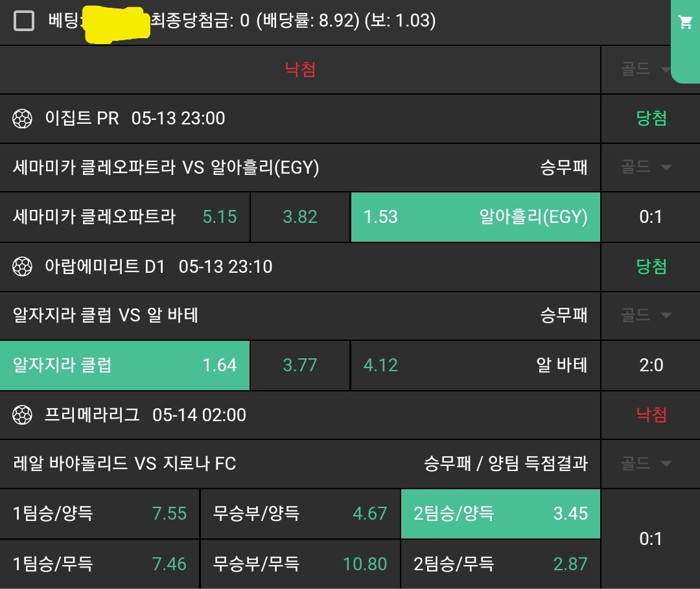700x589 pixels.
Task: Select 무승부/양득 option at 4.67
Action: pos(300,514)
